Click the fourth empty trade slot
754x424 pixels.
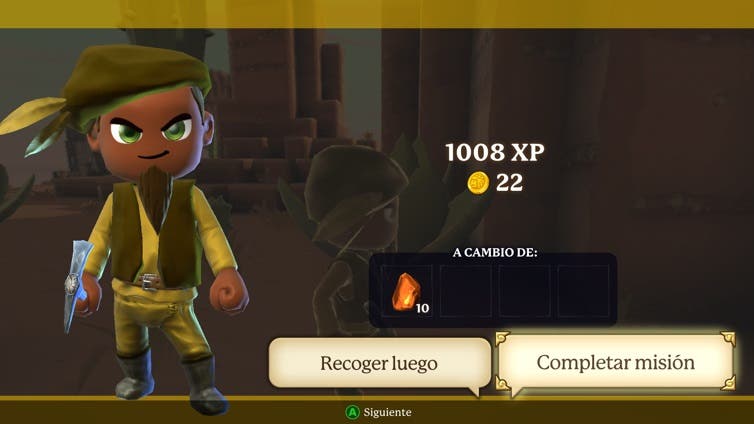point(583,291)
